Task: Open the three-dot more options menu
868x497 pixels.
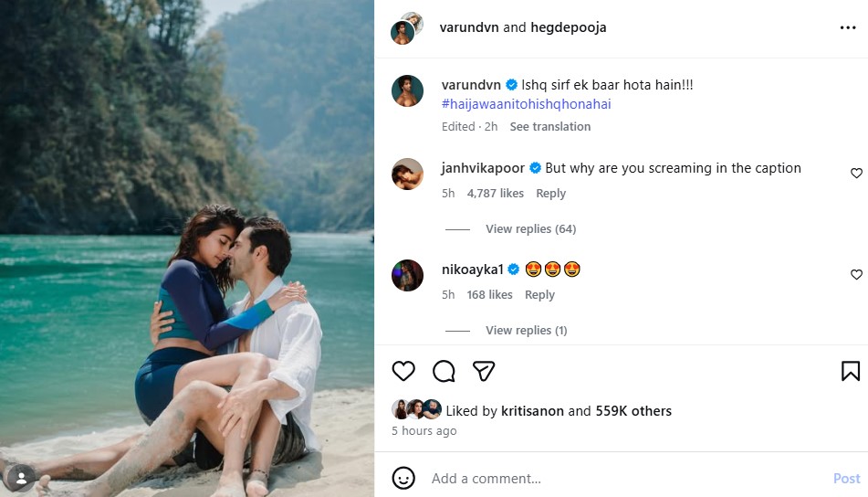Action: tap(848, 27)
